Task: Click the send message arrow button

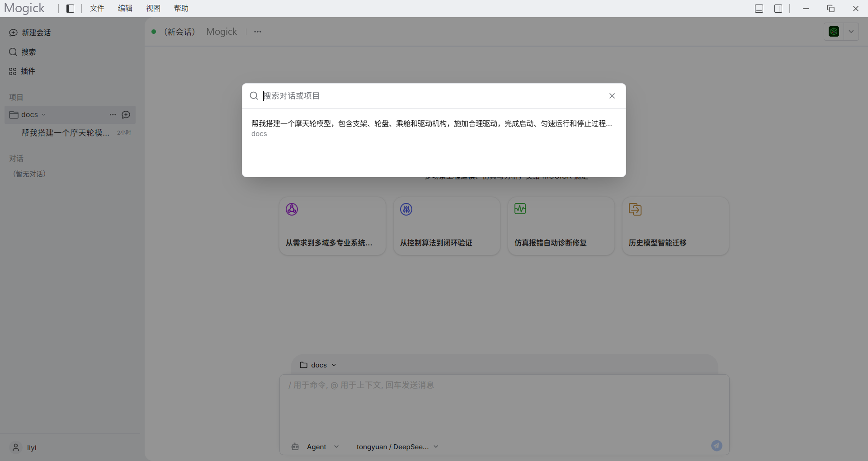Action: 717,446
